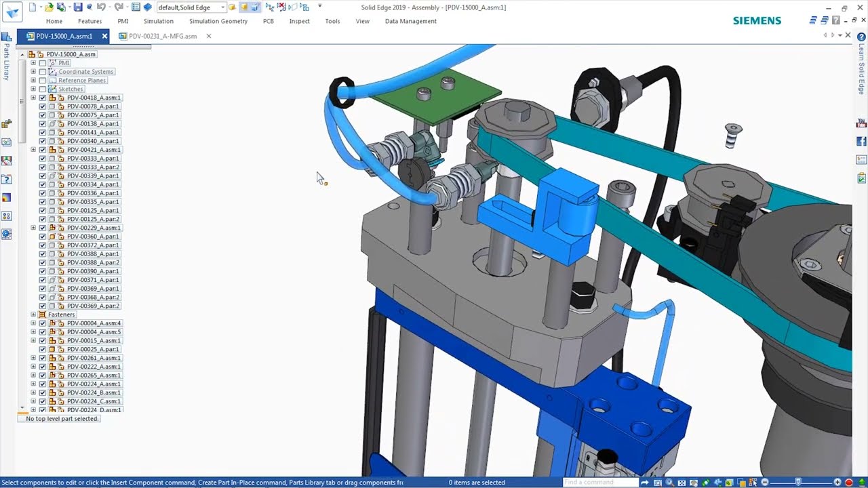
Task: Expand the Reference Planes node
Action: tap(33, 81)
